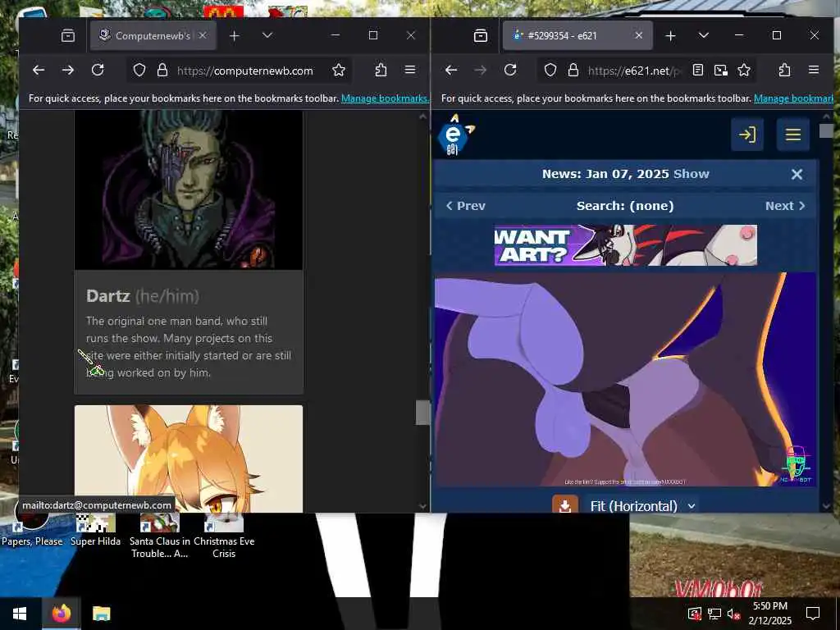Click the e621 download button
The height and width of the screenshot is (630, 840).
565,505
